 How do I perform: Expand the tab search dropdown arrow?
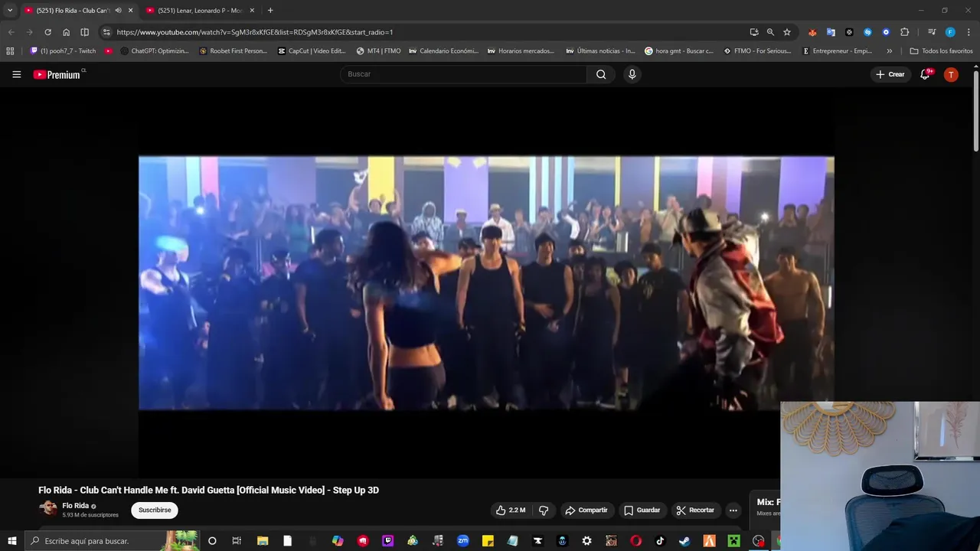point(10,11)
